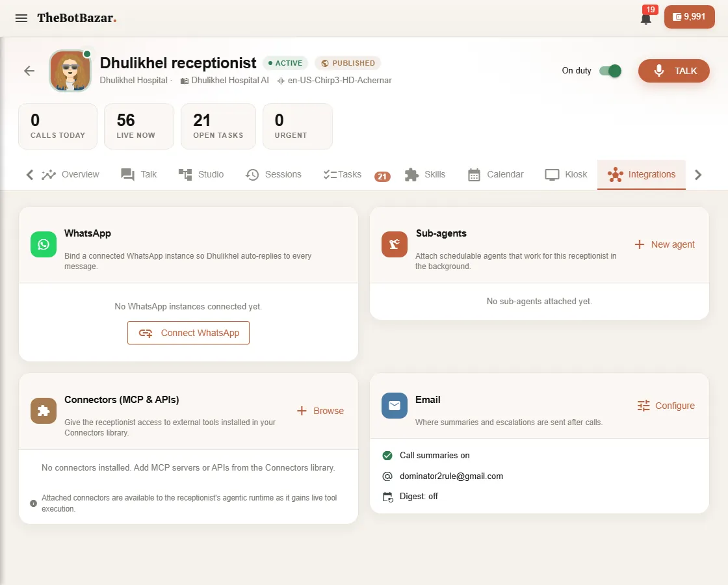Go back using the left arrow

[x=29, y=71]
